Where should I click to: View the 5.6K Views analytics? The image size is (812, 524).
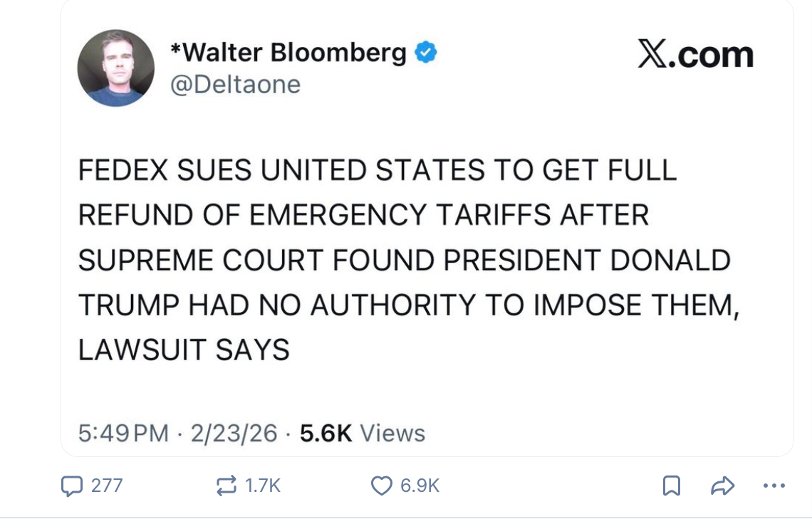coord(363,433)
